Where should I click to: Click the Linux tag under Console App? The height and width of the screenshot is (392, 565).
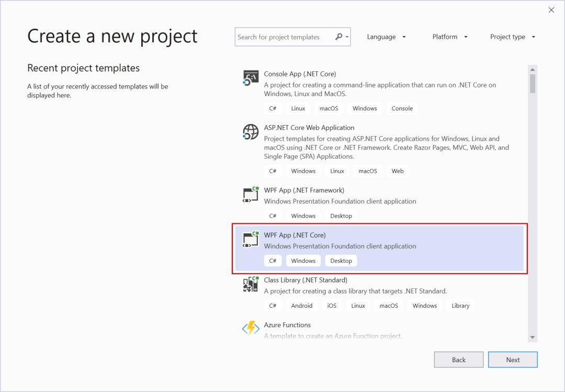(298, 108)
